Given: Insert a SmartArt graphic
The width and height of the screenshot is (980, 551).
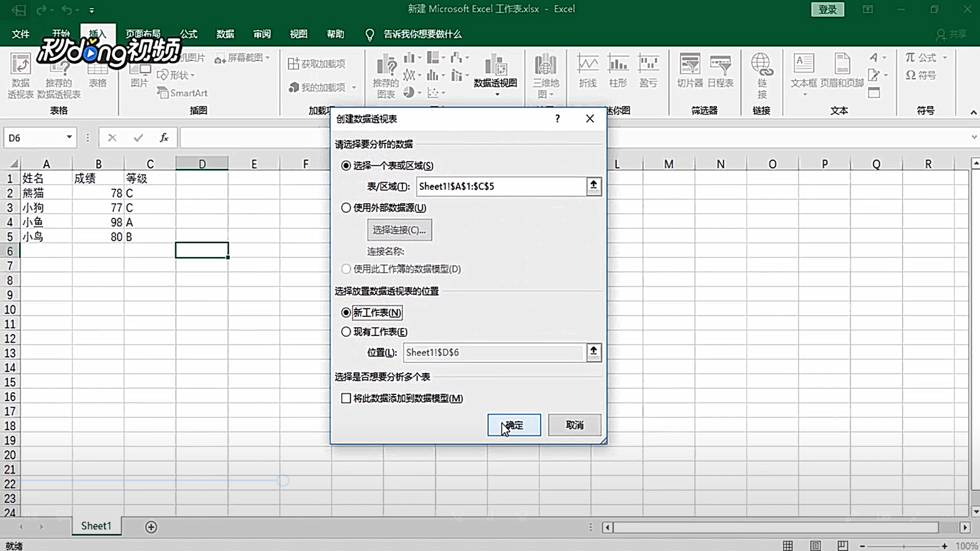Looking at the screenshot, I should 183,93.
